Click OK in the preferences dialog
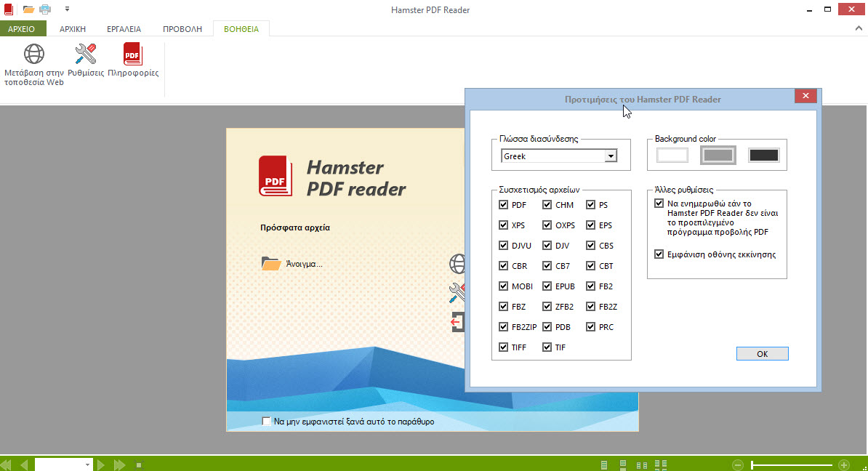This screenshot has width=868, height=471. [x=763, y=354]
